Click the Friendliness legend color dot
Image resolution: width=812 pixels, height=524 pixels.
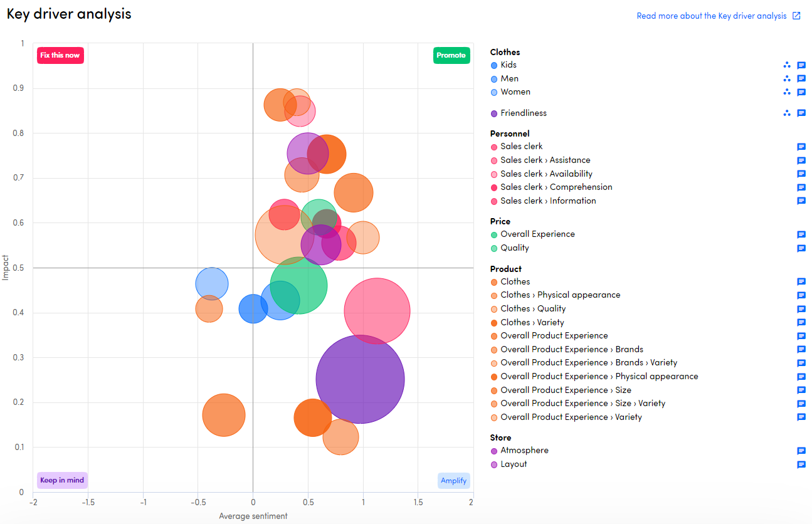pyautogui.click(x=494, y=114)
